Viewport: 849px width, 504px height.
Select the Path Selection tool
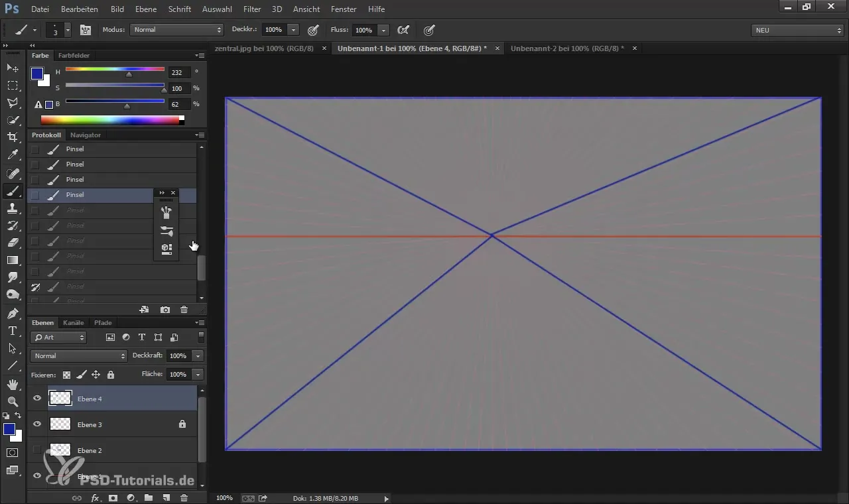(13, 347)
